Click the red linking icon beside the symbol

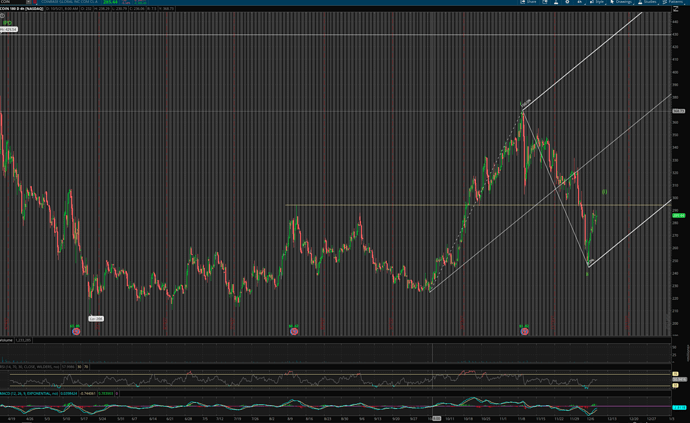[35, 2]
